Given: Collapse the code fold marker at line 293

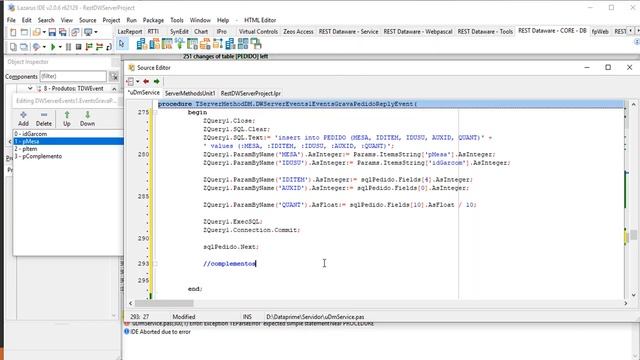Looking at the screenshot, I should (x=155, y=264).
